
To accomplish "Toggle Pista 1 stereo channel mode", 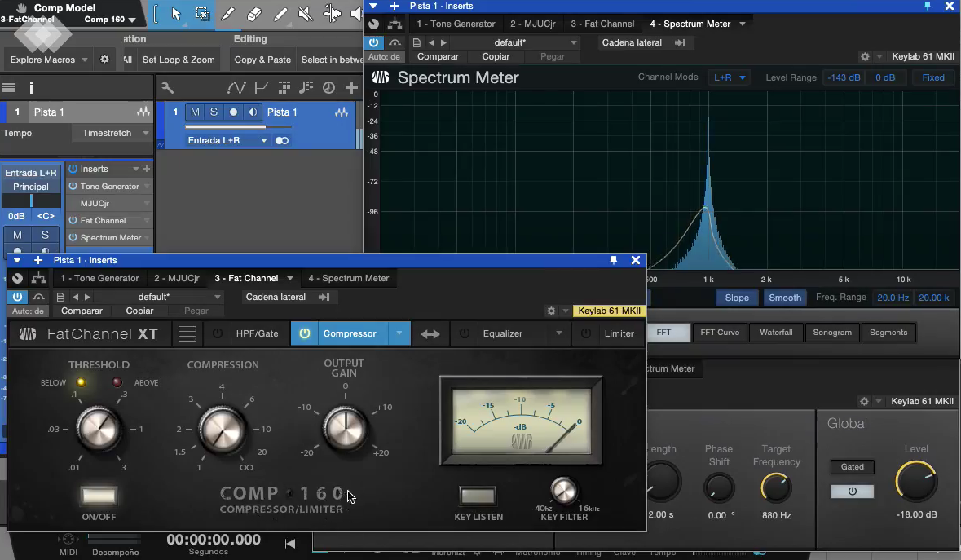I will pyautogui.click(x=282, y=140).
